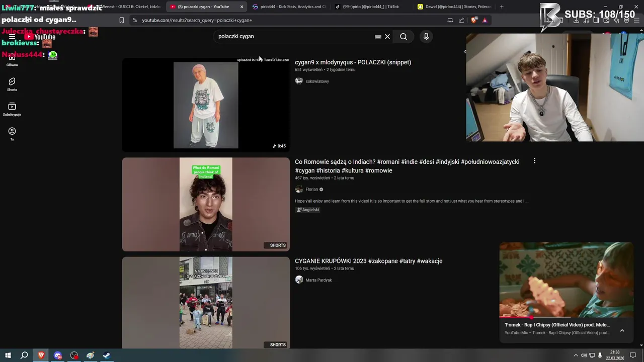
Task: Open the network icon in the system tray
Action: [592, 355]
